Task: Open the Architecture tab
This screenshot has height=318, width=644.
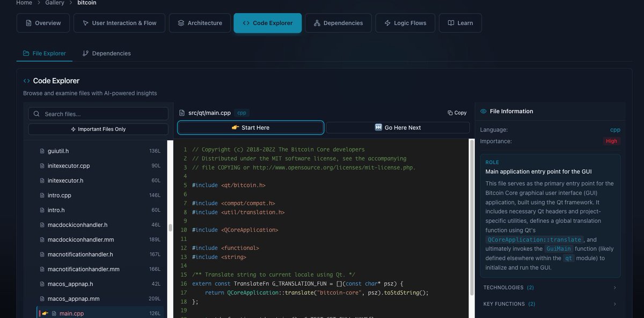Action: point(200,23)
